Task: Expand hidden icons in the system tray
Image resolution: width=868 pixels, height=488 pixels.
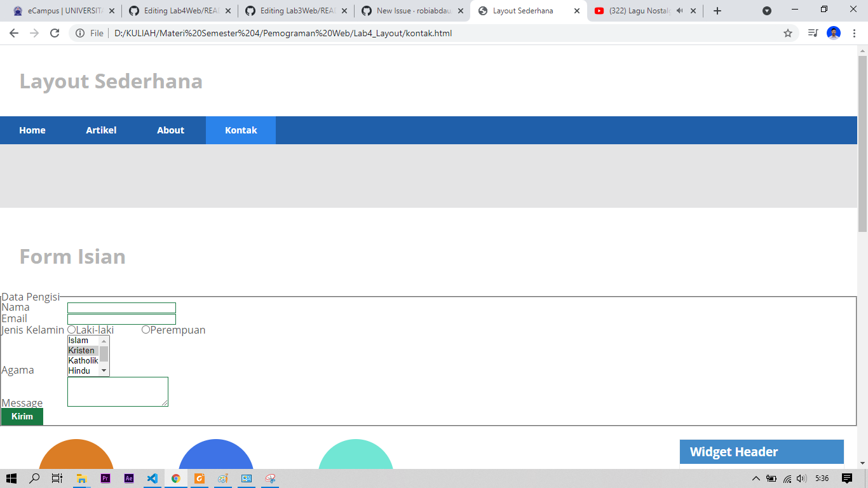Action: 756,478
